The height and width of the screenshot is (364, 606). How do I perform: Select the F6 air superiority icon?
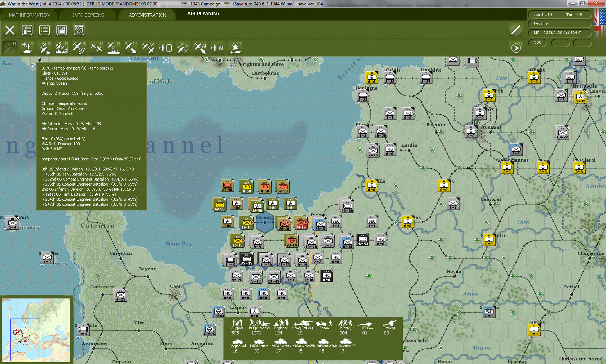[x=96, y=48]
